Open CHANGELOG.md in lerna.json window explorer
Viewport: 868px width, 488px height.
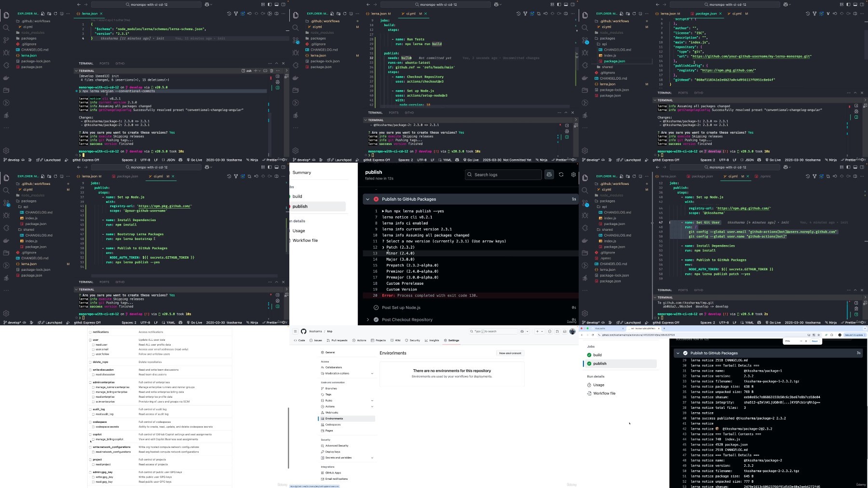click(x=32, y=50)
